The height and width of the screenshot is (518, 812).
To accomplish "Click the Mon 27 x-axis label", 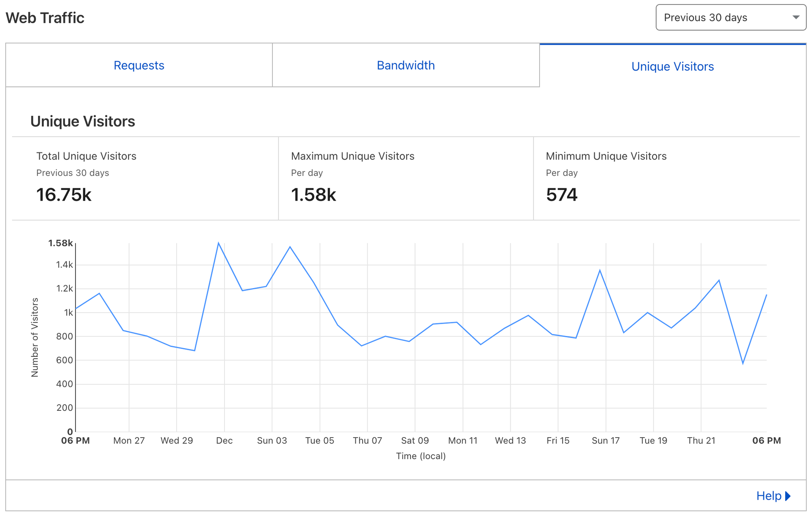I will [129, 440].
